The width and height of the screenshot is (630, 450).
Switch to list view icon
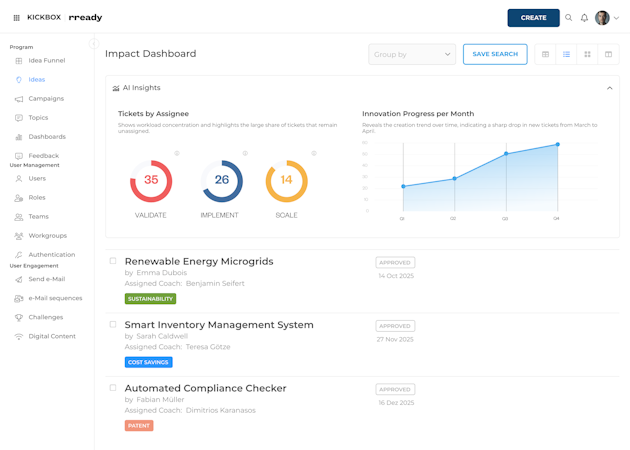click(x=566, y=54)
